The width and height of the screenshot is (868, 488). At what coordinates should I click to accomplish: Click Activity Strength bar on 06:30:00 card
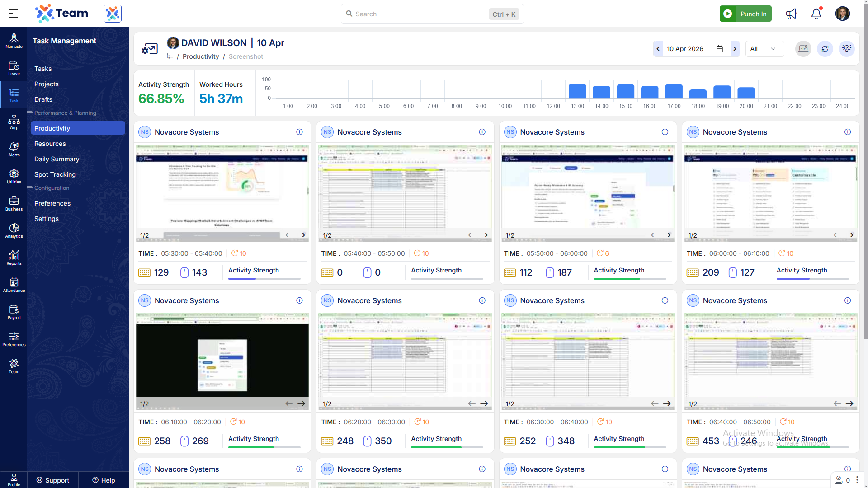coord(630,447)
